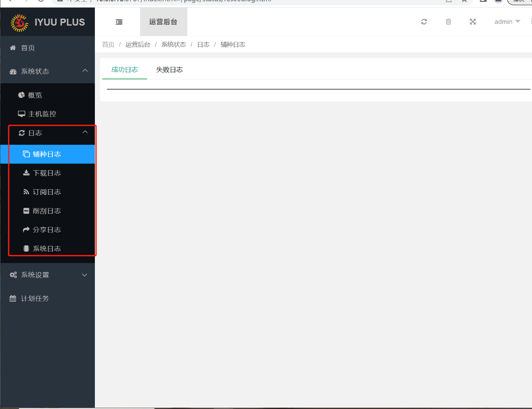
Task: Click the refresh icon in the top toolbar
Action: pyautogui.click(x=424, y=21)
